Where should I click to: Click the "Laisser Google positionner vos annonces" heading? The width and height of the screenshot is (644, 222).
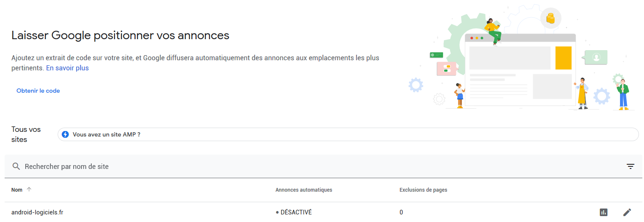point(120,35)
